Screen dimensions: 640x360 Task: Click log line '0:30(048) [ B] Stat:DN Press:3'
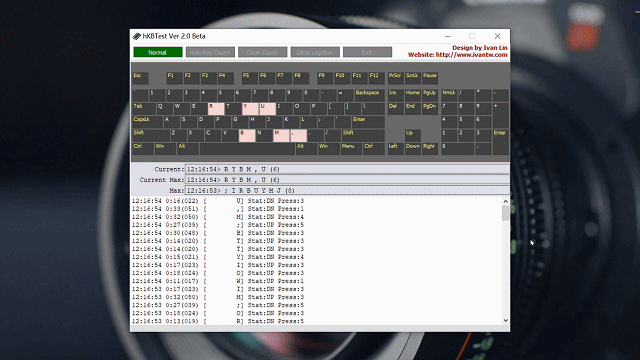218,233
